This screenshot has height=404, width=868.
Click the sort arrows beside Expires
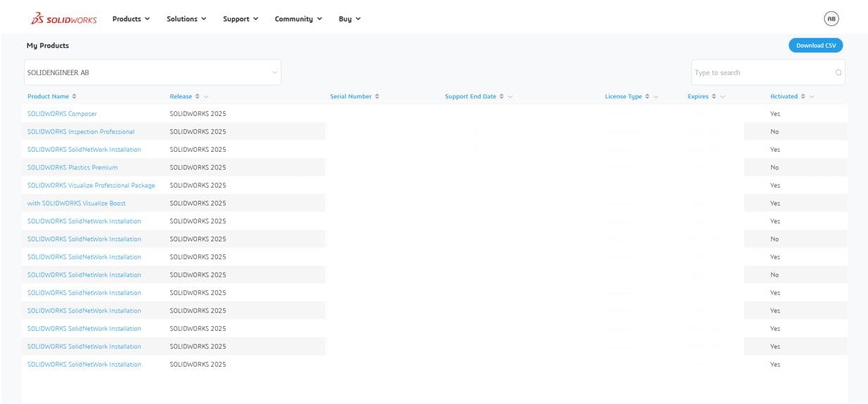[714, 96]
